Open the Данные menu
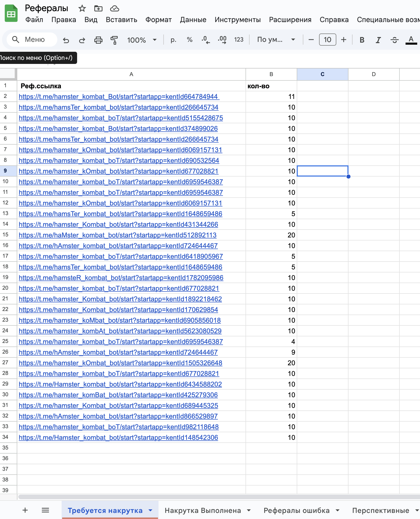This screenshot has height=519, width=420. pyautogui.click(x=193, y=20)
